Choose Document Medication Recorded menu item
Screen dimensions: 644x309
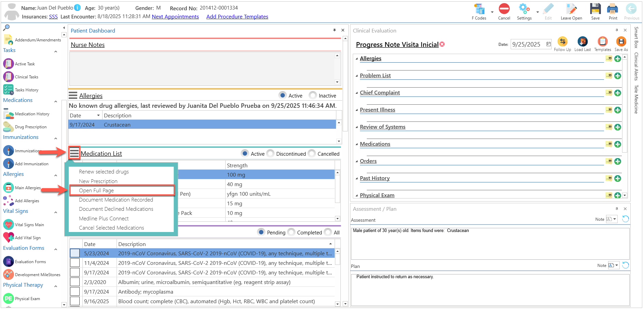(116, 200)
